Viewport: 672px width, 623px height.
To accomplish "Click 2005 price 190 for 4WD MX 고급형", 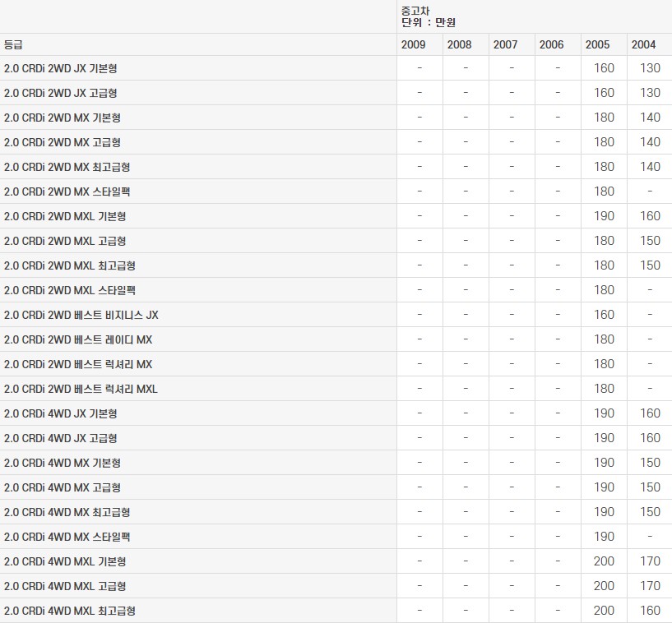I will coord(604,487).
